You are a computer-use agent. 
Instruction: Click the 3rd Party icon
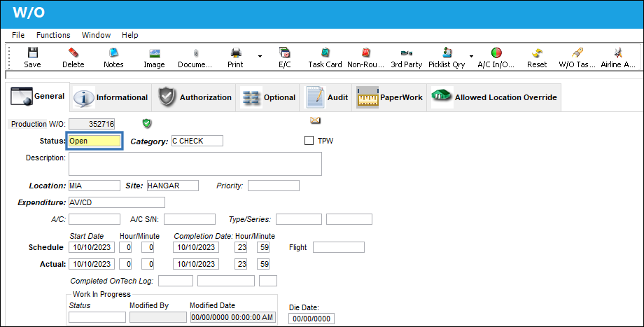pyautogui.click(x=406, y=53)
